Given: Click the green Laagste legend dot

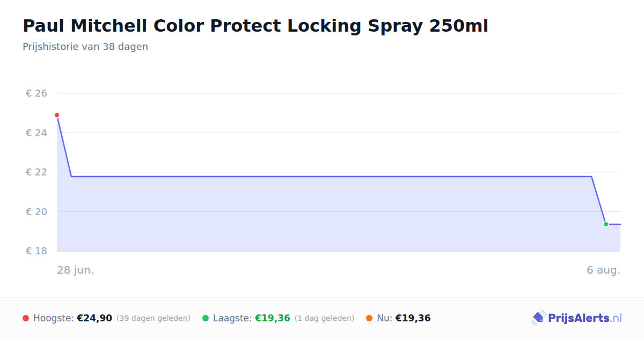Looking at the screenshot, I should tap(206, 318).
